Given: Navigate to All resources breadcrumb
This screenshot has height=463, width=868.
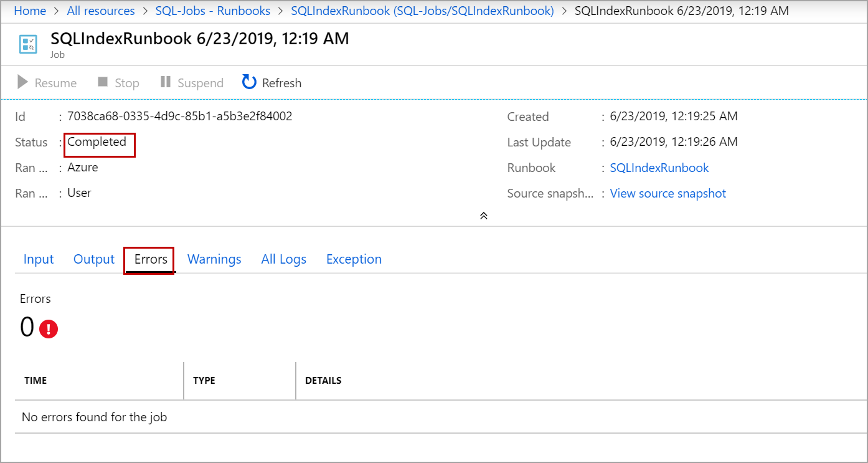Looking at the screenshot, I should [x=101, y=11].
